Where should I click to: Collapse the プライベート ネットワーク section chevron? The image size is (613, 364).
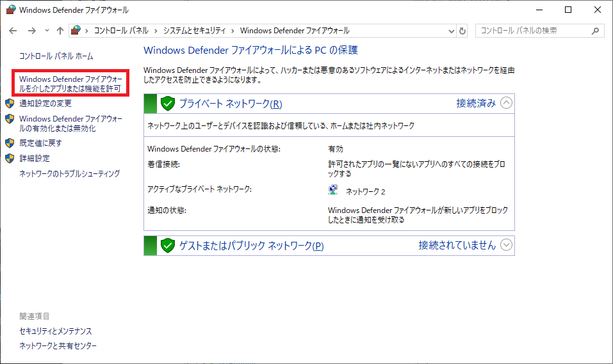(x=506, y=103)
